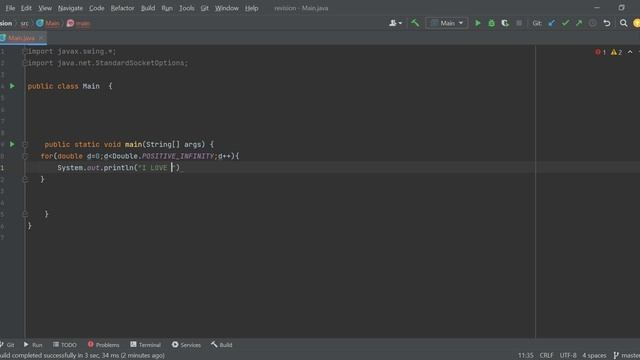Open the Terminal tool window
The width and height of the screenshot is (640, 360).
pyautogui.click(x=145, y=345)
